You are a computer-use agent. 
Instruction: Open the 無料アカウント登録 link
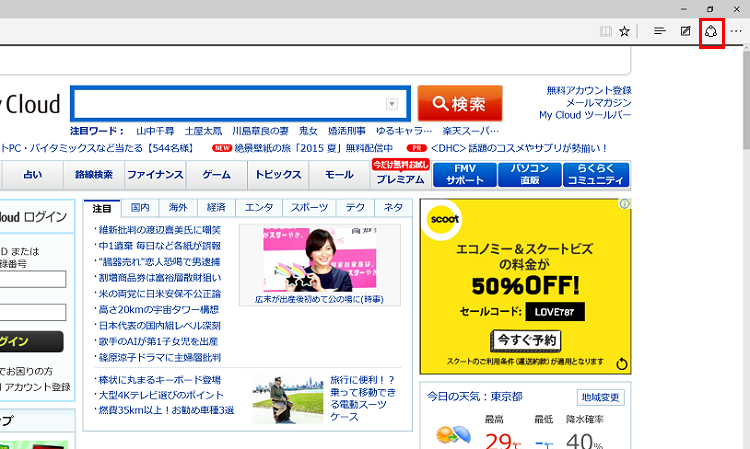588,90
